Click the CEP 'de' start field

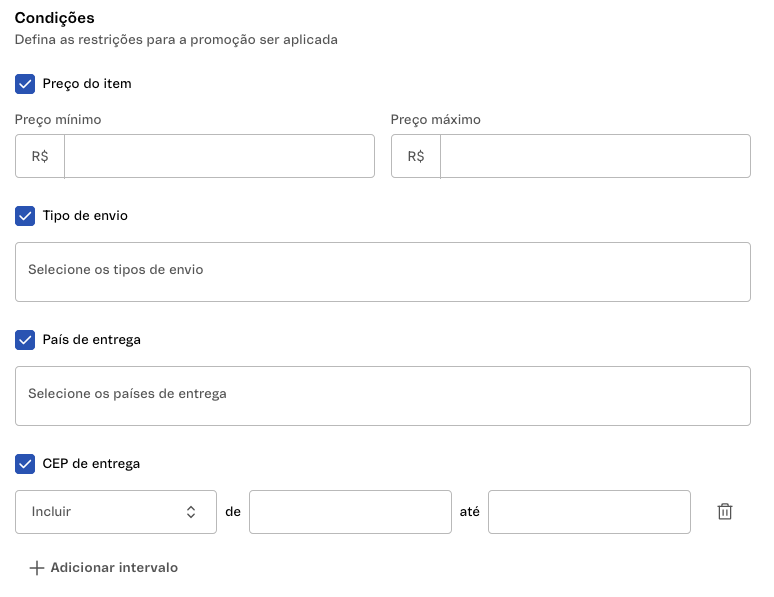350,512
